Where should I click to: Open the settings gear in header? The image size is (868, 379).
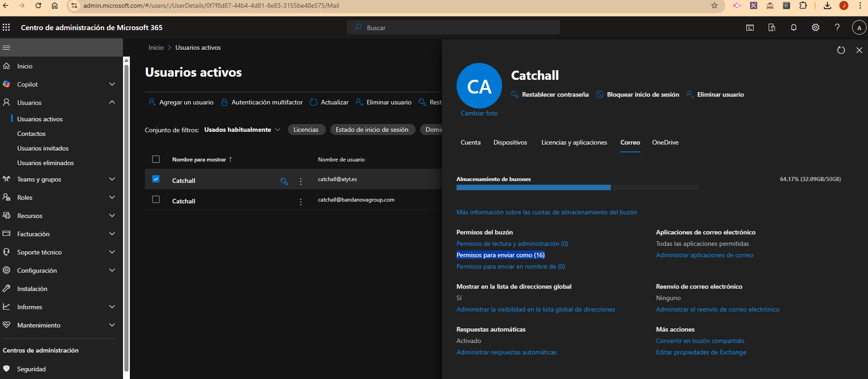click(x=816, y=28)
